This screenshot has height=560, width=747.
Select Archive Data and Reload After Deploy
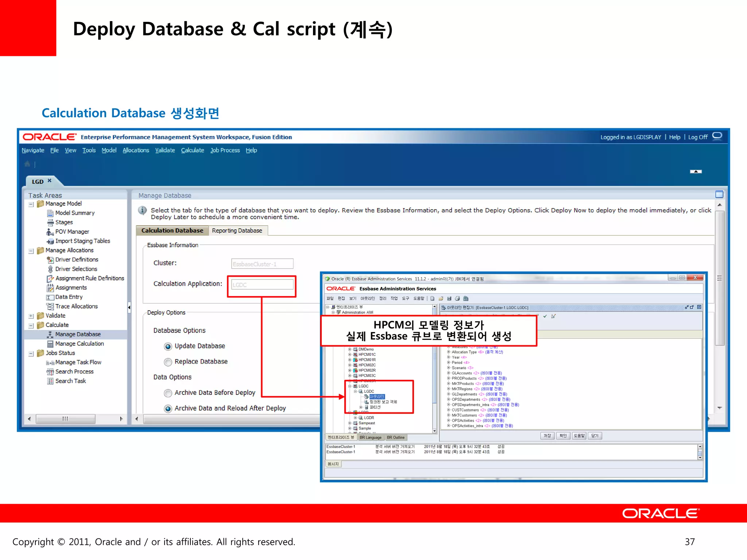pyautogui.click(x=168, y=409)
